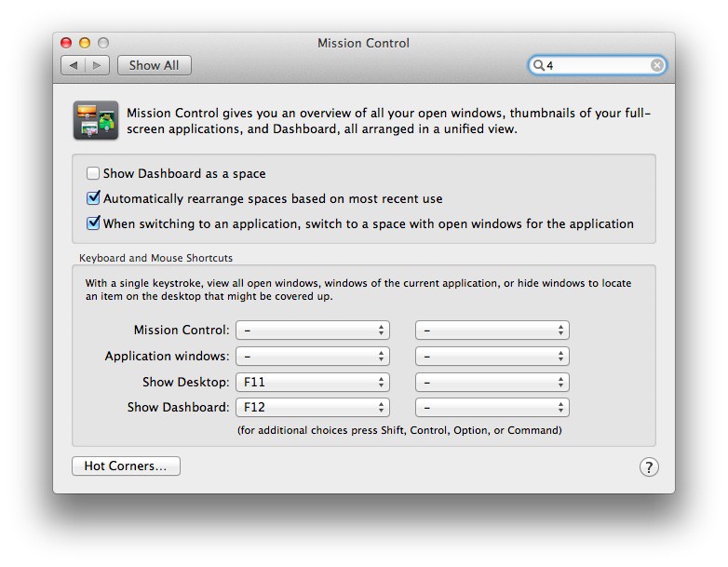Uncheck Automatically rearrange spaces option
The image size is (728, 567).
pyautogui.click(x=93, y=198)
